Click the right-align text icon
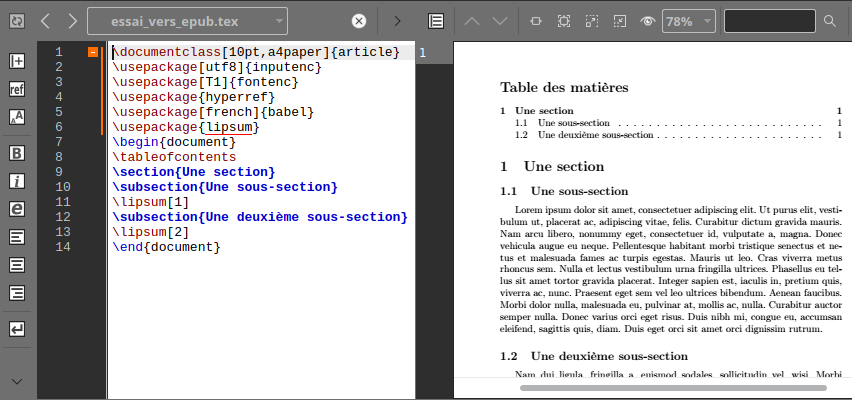 pos(17,293)
